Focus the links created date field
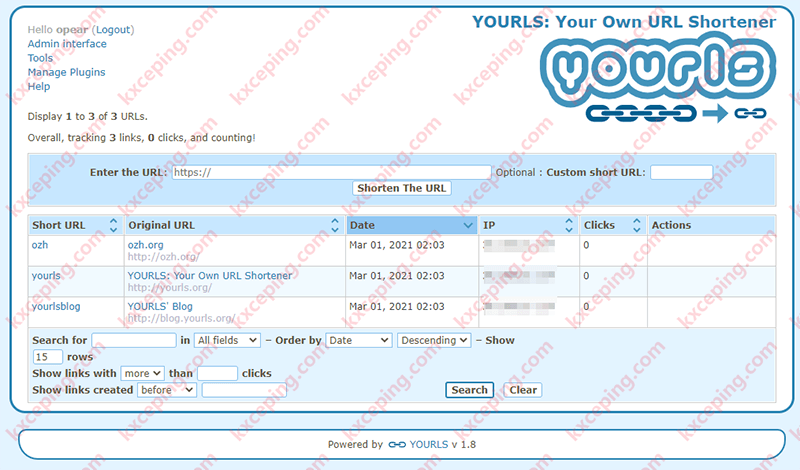This screenshot has width=800, height=470. 244,390
